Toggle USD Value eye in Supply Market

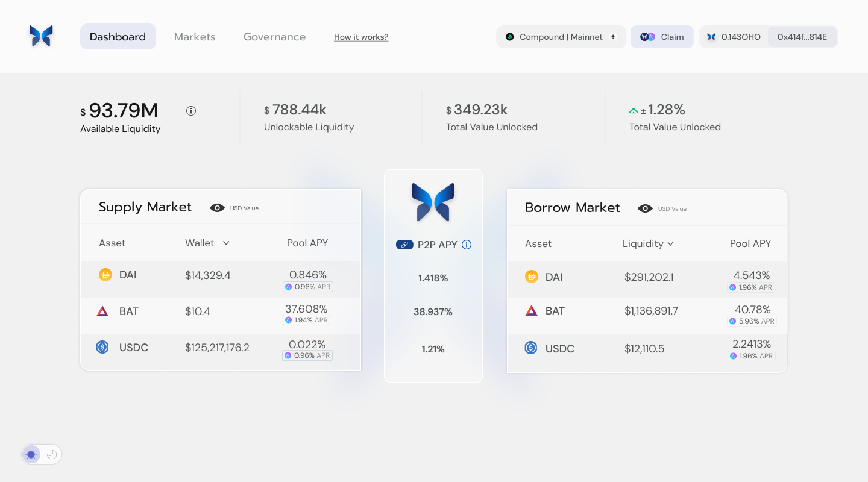[x=217, y=208]
